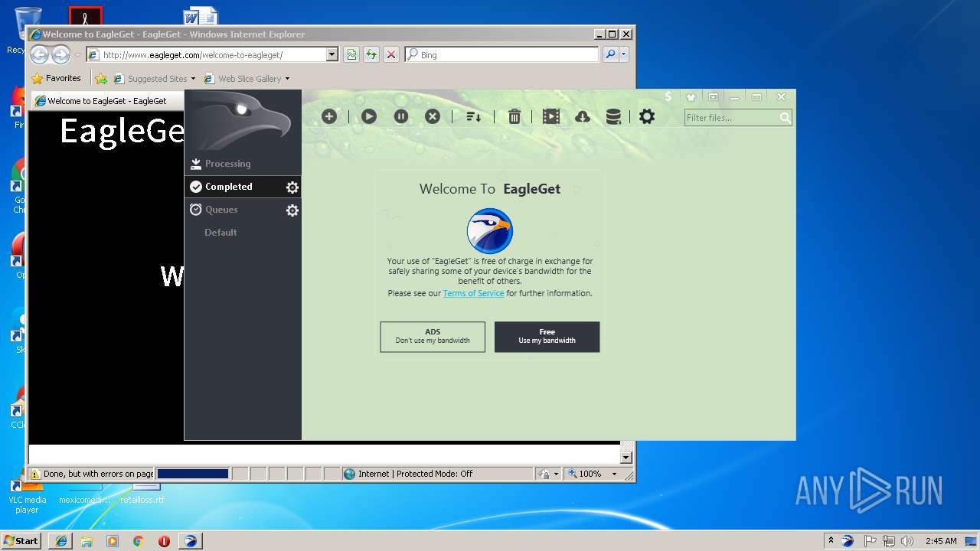The height and width of the screenshot is (551, 980).
Task: Launch Chrome from taskbar
Action: pos(138,540)
